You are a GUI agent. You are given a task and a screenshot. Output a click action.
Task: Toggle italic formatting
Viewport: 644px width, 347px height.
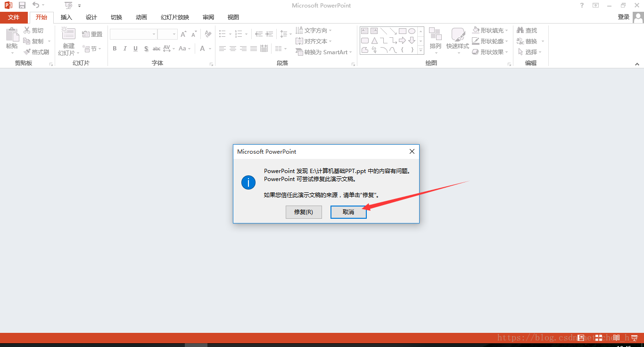click(x=125, y=49)
